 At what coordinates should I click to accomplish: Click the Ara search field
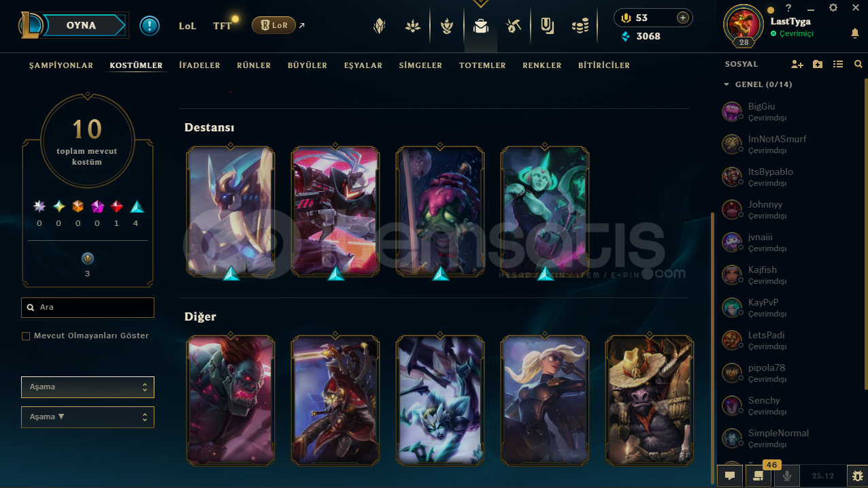[x=88, y=307]
